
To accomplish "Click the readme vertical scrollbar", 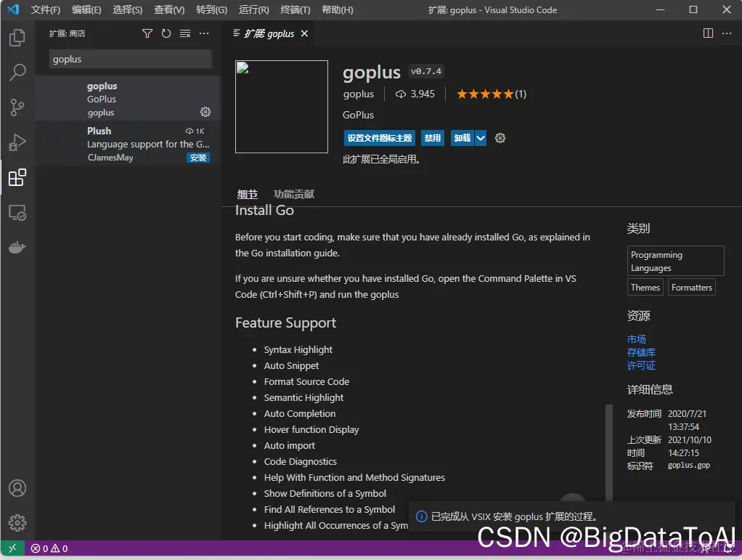I will tap(609, 453).
